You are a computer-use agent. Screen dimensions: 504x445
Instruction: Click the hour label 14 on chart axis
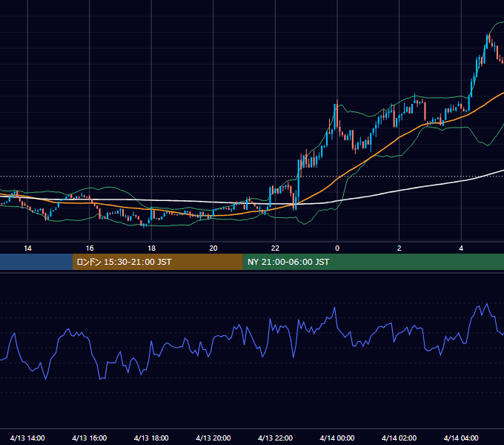tap(27, 248)
